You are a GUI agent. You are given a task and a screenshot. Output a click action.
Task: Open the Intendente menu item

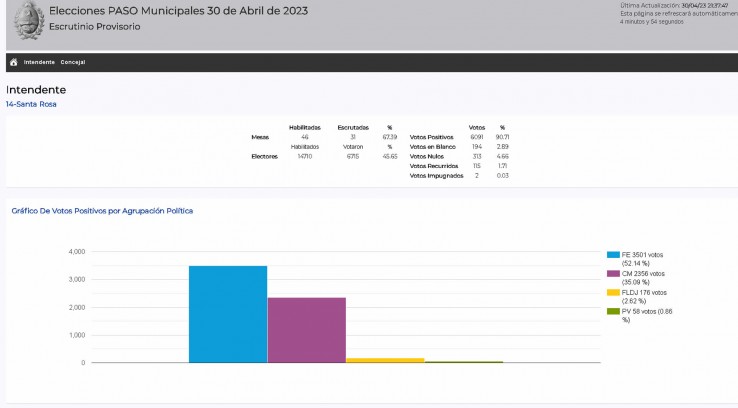tap(39, 62)
